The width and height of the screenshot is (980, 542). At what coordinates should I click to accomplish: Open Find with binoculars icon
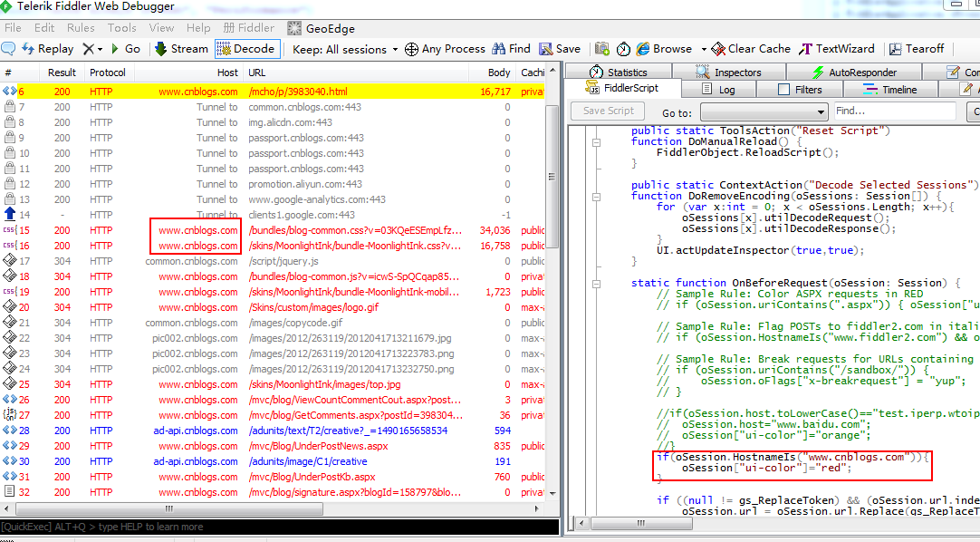511,49
